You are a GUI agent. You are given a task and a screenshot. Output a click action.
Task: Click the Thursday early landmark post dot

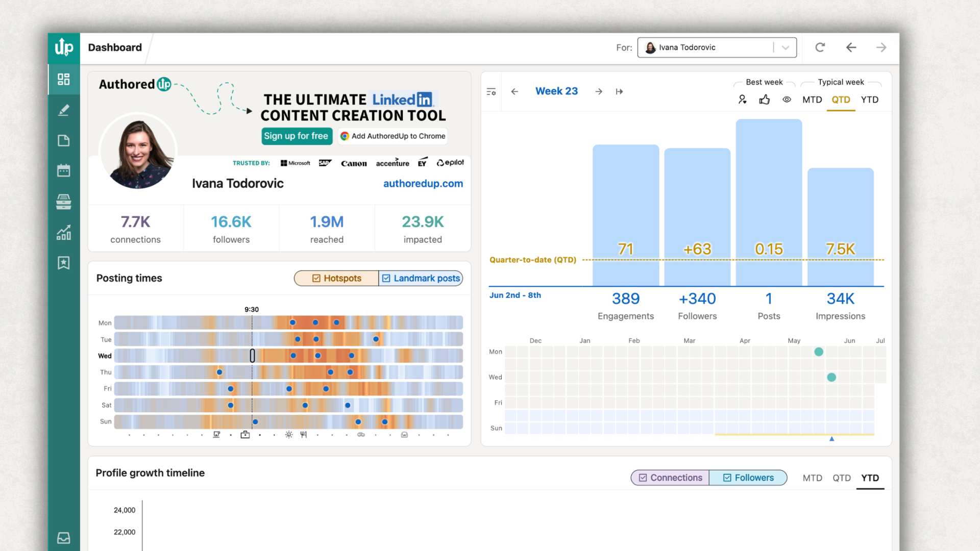tap(219, 372)
